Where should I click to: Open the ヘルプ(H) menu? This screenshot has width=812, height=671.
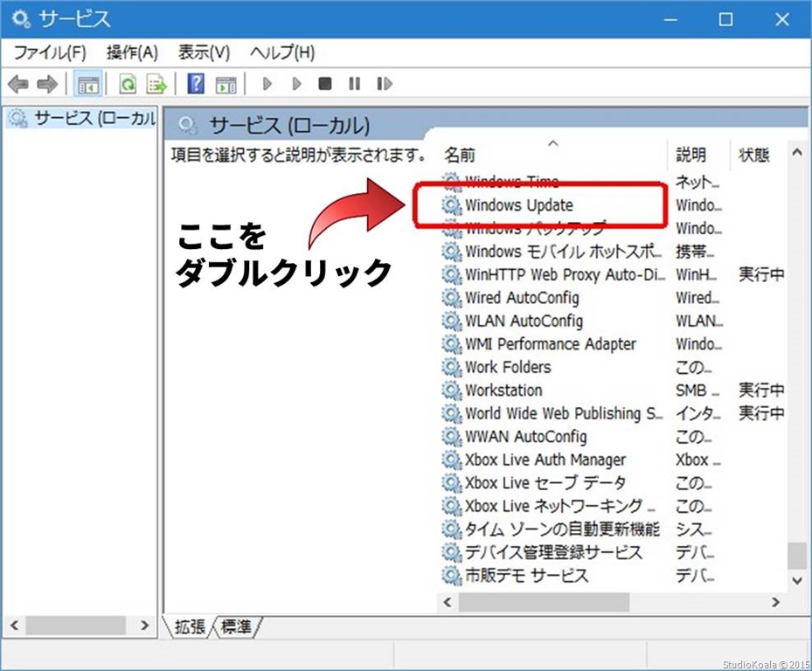(282, 52)
